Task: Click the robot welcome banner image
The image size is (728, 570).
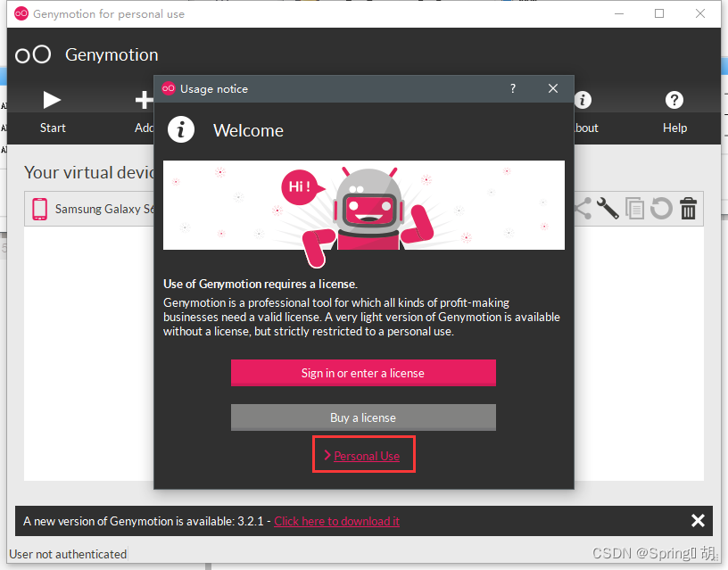Action: 364,205
